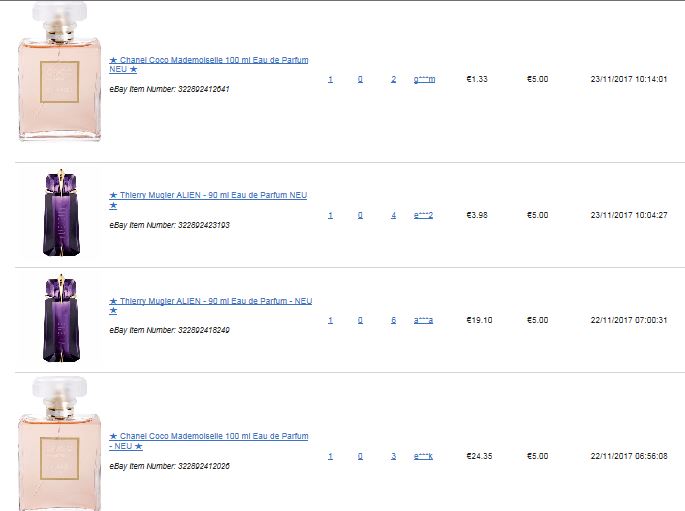This screenshot has height=511, width=685.
Task: Open bidder e***2 profile link
Action: (423, 215)
